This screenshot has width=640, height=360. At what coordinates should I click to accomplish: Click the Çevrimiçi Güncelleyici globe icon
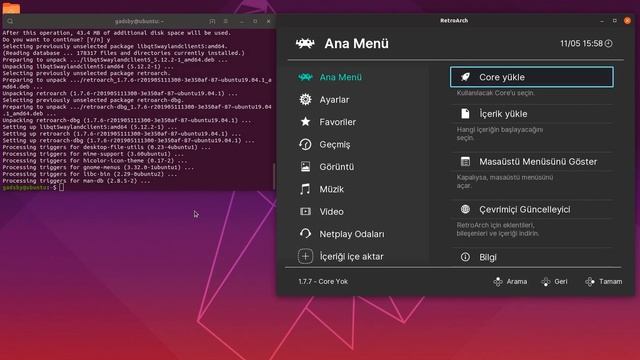(x=465, y=209)
